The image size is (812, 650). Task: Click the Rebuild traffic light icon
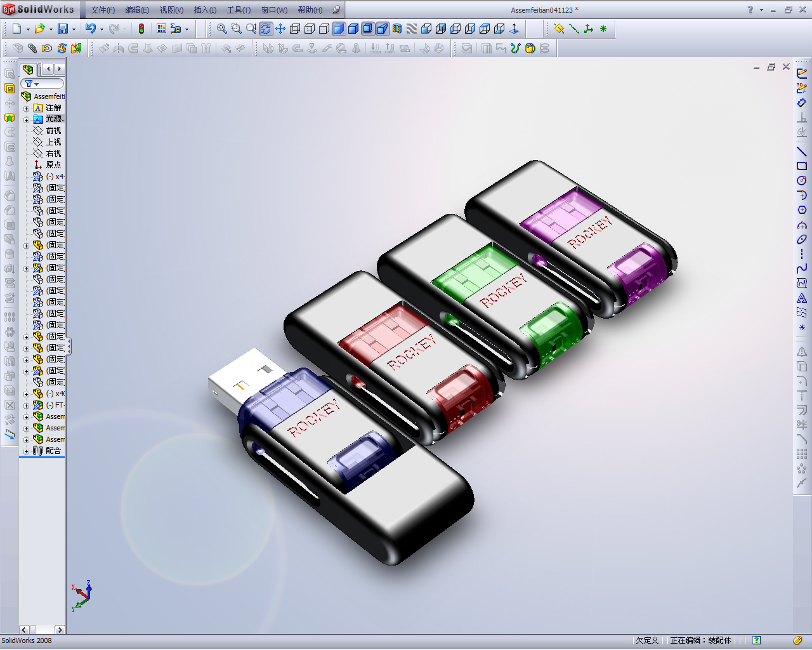click(x=141, y=29)
